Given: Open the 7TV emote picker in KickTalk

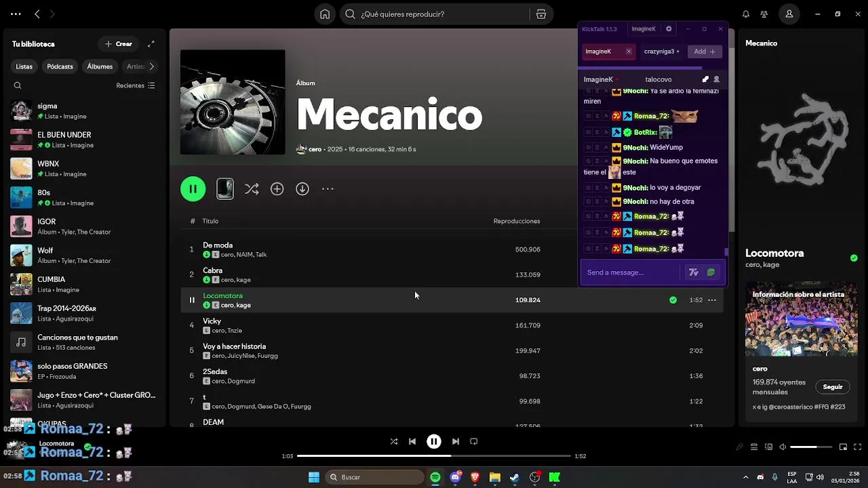Looking at the screenshot, I should click(x=694, y=272).
